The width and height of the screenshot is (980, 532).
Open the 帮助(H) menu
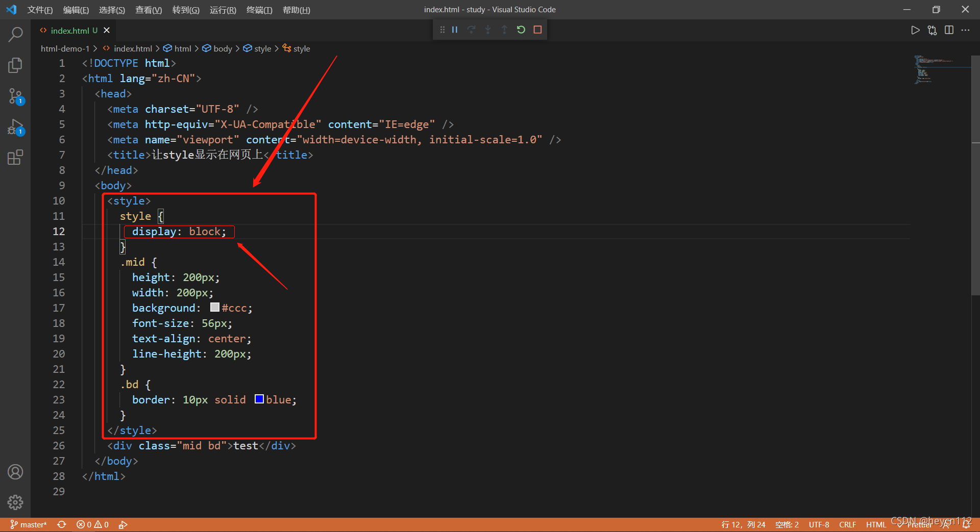tap(297, 10)
